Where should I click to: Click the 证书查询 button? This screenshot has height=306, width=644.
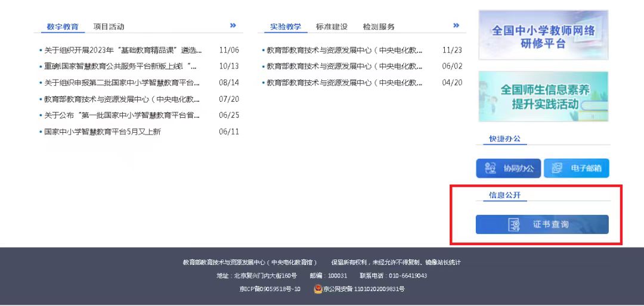pos(542,224)
